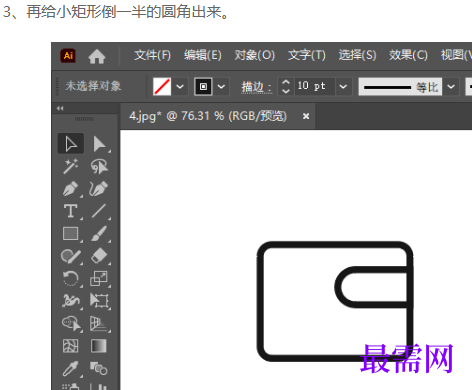Image resolution: width=472 pixels, height=390 pixels.
Task: Go to Illustrator Home screen
Action: tap(97, 56)
